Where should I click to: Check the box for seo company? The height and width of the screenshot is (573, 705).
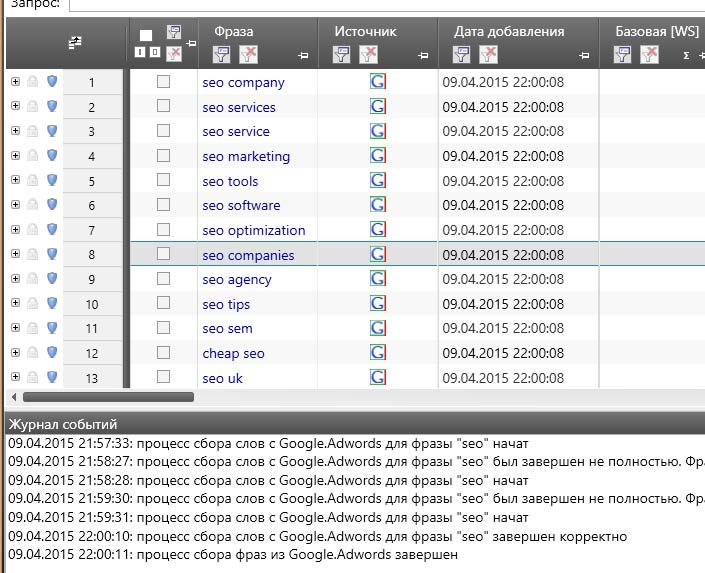[163, 82]
